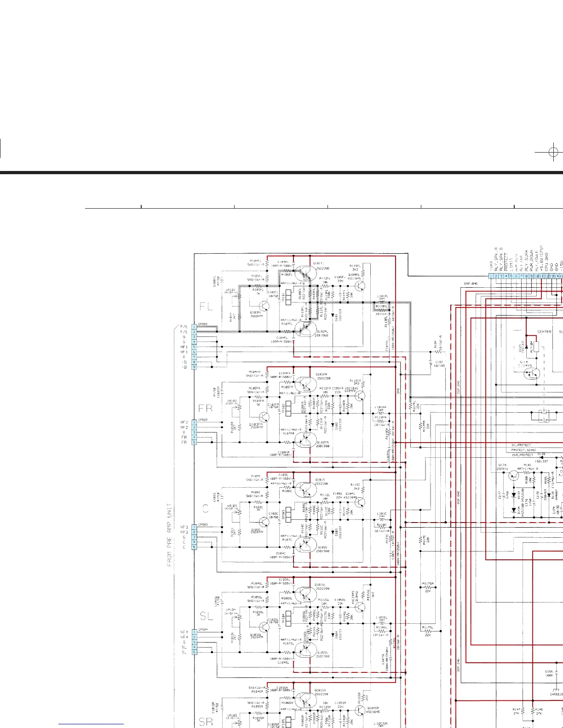Select the 'CP503' connector label
Screen dimensions: 563x728
pos(203,524)
